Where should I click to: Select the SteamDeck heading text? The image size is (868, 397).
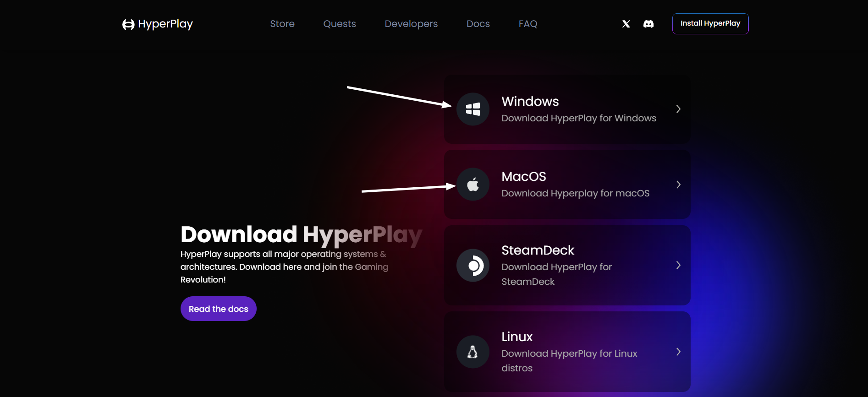(538, 250)
